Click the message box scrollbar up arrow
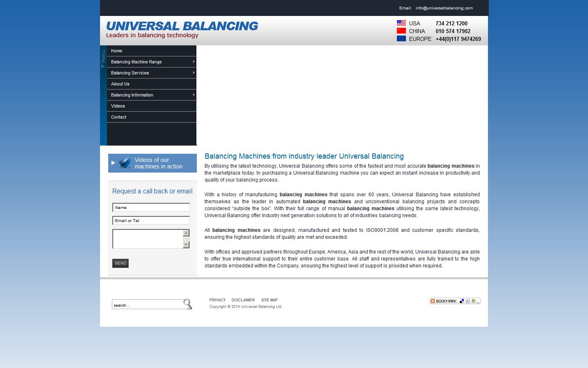Screen dimensions: 588x368 coord(186,232)
